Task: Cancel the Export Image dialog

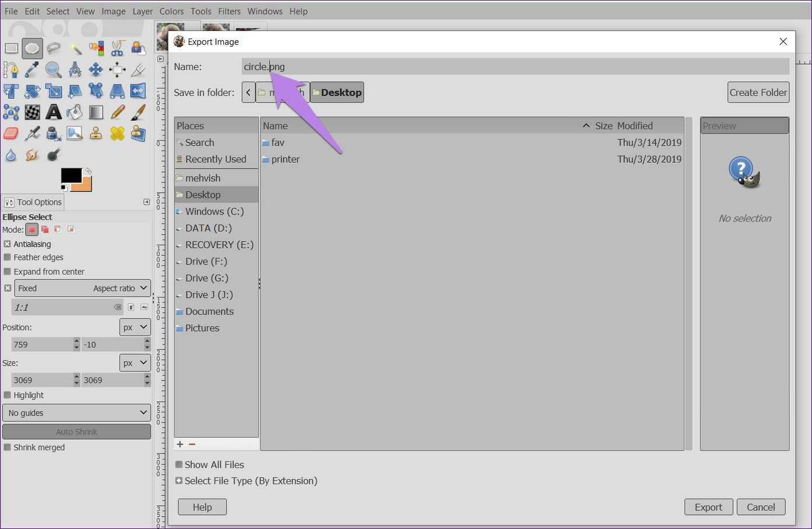Action: (x=761, y=507)
